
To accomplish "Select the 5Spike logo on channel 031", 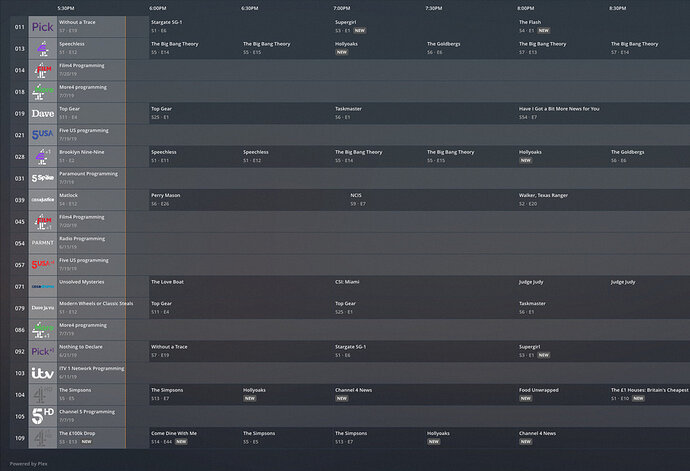I will 43,178.
